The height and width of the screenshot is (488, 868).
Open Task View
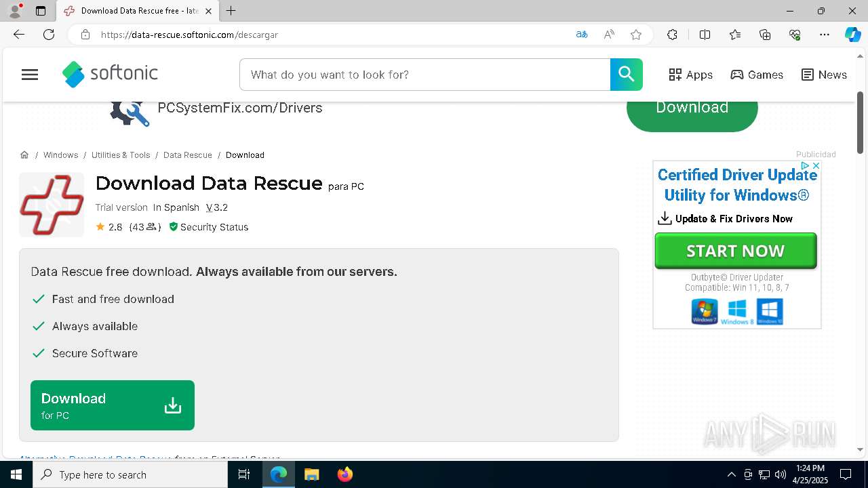click(244, 474)
